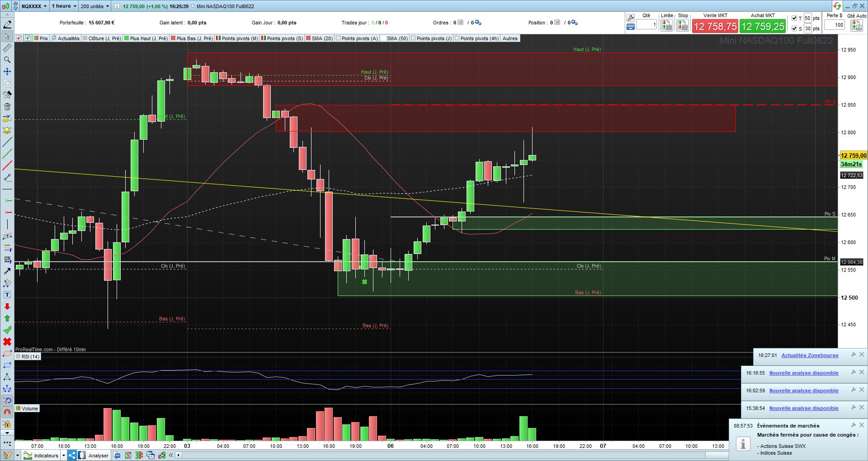
Task: Place a green checkmark symbol
Action: pos(7,330)
